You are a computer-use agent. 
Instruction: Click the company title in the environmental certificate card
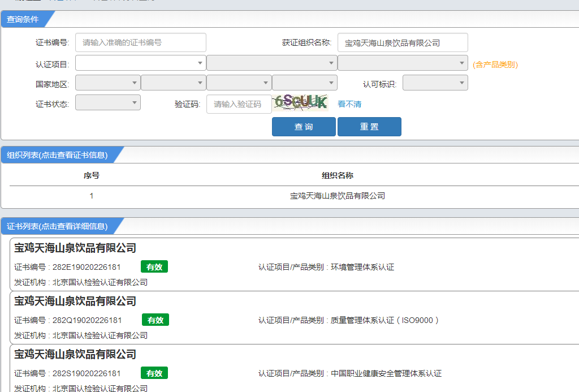click(75, 248)
